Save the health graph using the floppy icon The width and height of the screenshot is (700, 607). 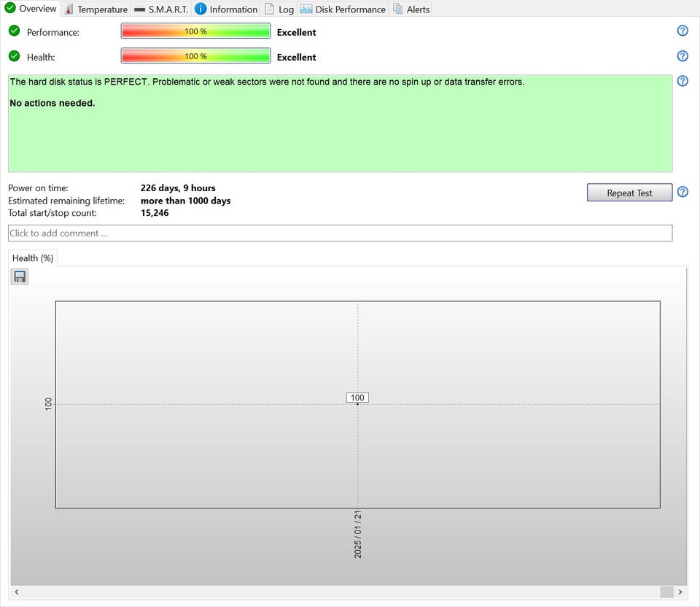[x=20, y=277]
